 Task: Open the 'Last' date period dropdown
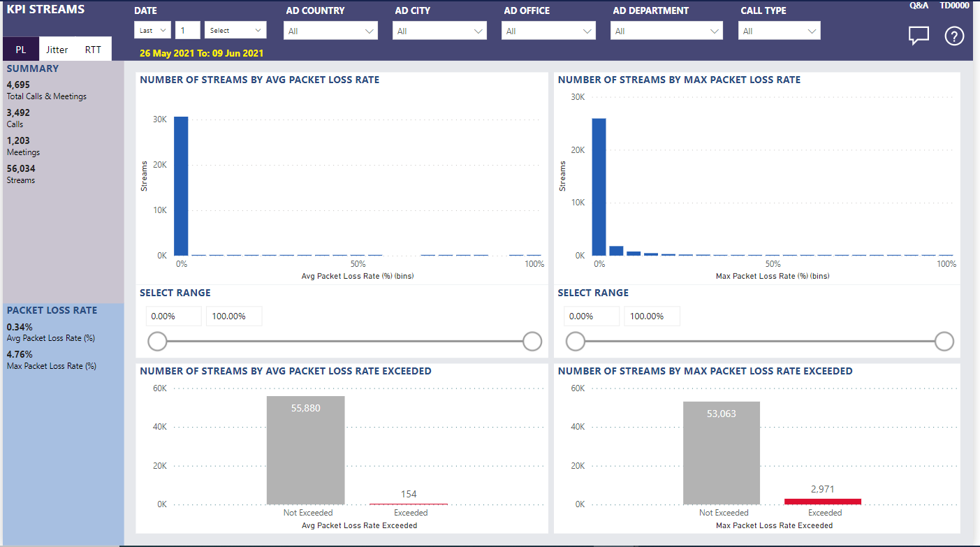click(x=152, y=30)
